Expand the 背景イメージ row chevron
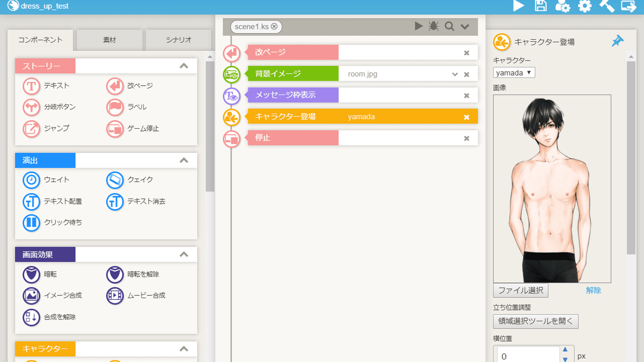644x362 pixels. (455, 75)
